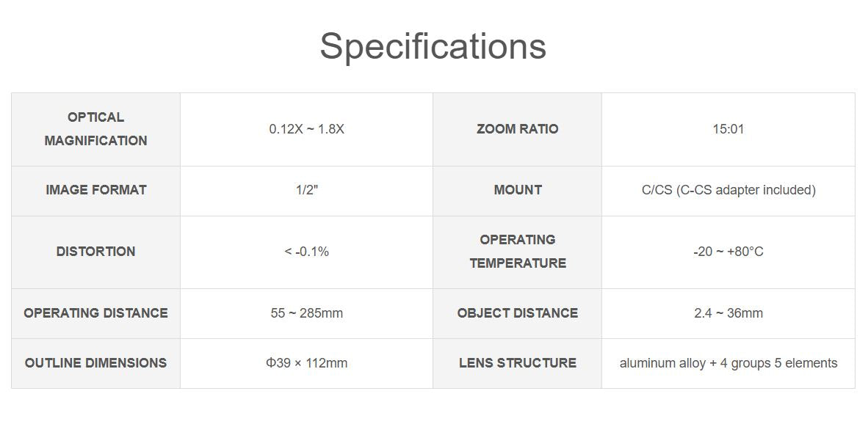868x424 pixels.
Task: Click the 55 ~ 285mm value
Action: [x=306, y=313]
